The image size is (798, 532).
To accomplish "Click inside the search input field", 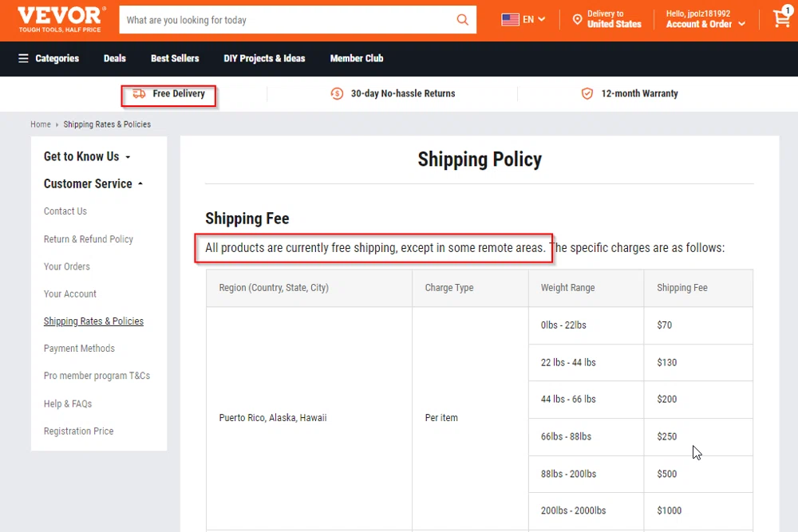I will coord(279,19).
